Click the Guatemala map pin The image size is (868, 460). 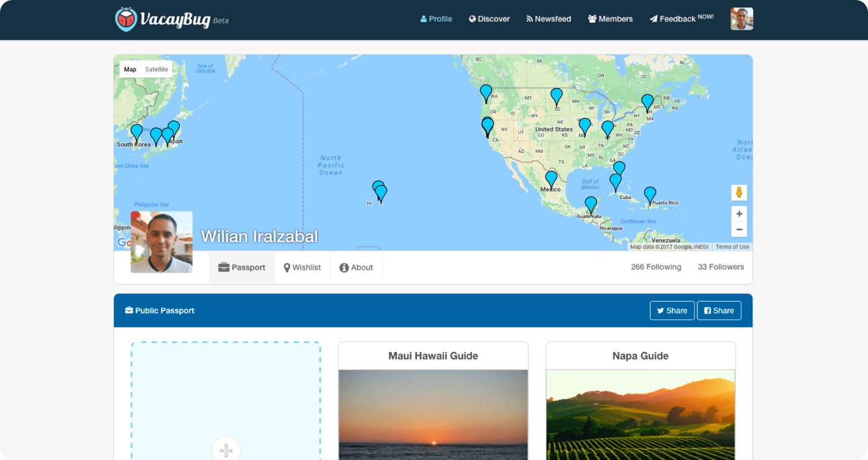591,206
